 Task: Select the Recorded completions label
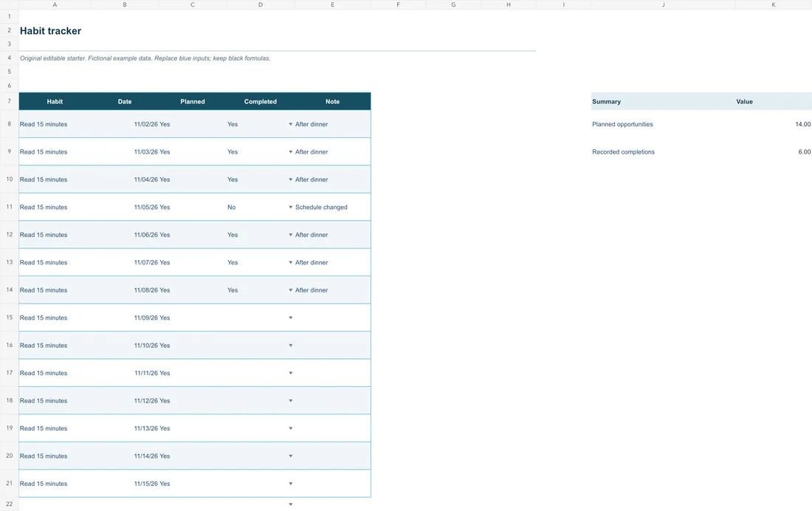coord(624,152)
